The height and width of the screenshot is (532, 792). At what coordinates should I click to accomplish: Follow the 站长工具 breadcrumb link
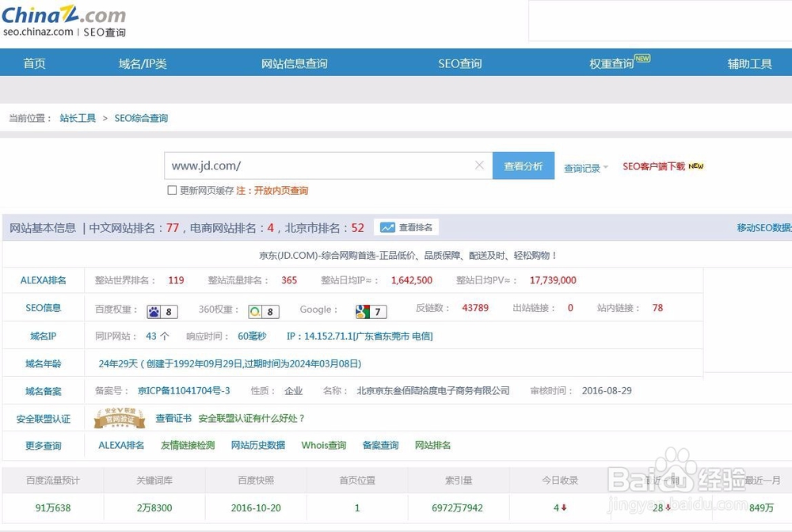pos(78,118)
